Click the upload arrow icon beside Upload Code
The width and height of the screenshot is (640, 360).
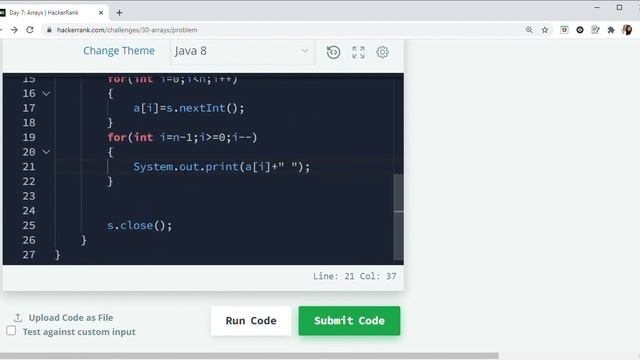(x=18, y=318)
